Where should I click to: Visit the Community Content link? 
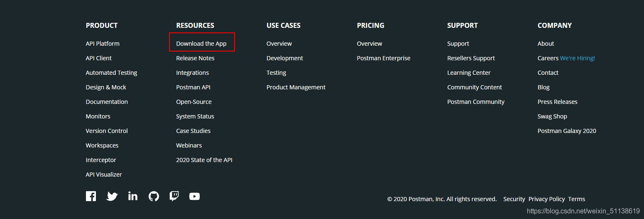point(475,87)
